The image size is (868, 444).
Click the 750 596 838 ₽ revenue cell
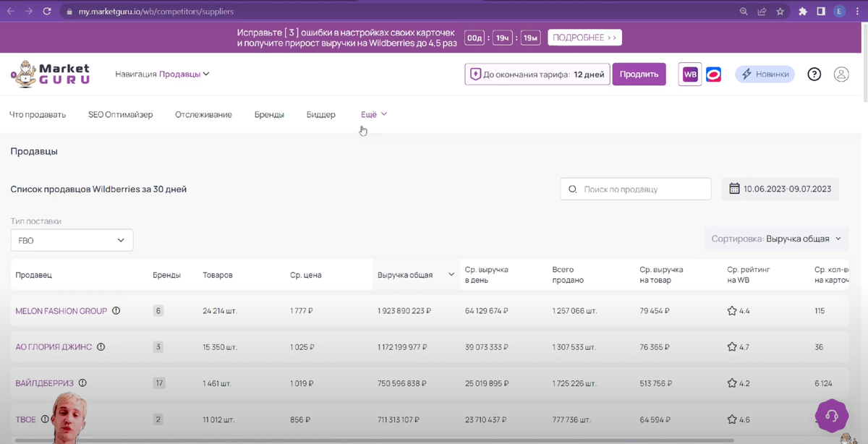point(401,383)
